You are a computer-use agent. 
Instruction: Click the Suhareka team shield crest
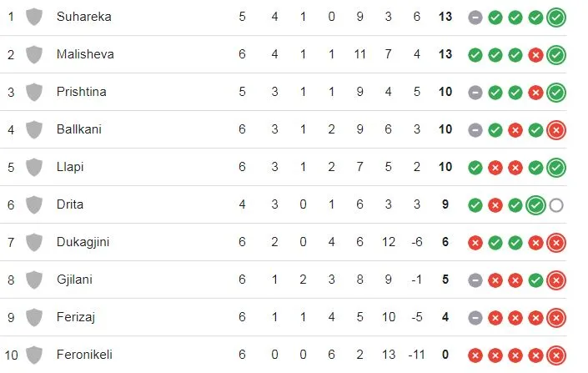click(x=34, y=17)
